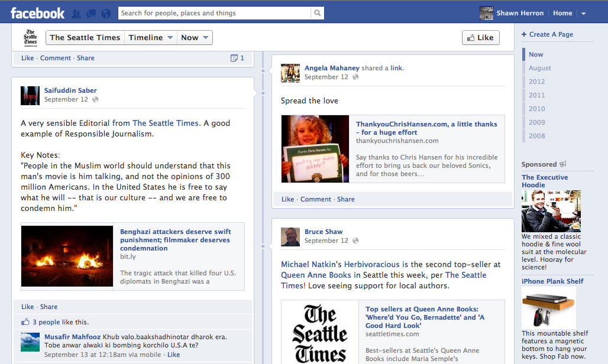
Task: Click the search magnifier button
Action: pos(317,13)
